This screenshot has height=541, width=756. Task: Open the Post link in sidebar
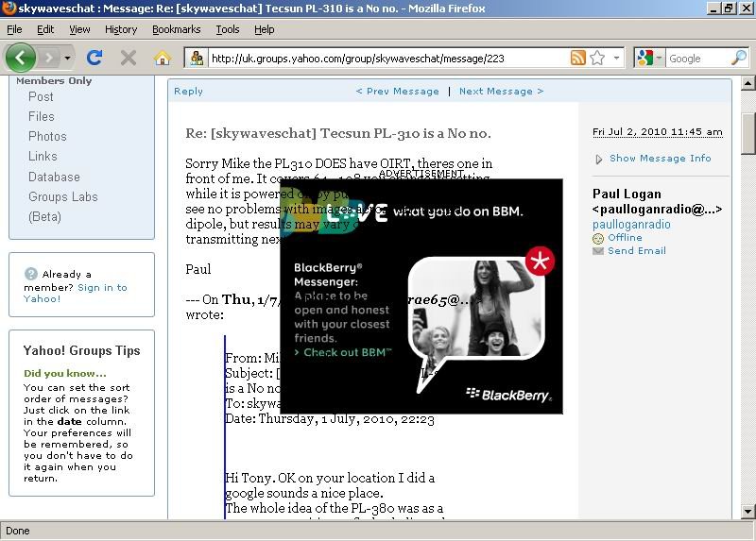point(41,97)
